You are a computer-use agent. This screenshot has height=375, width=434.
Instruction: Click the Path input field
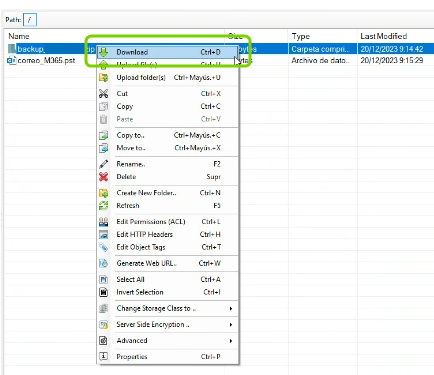pos(30,20)
